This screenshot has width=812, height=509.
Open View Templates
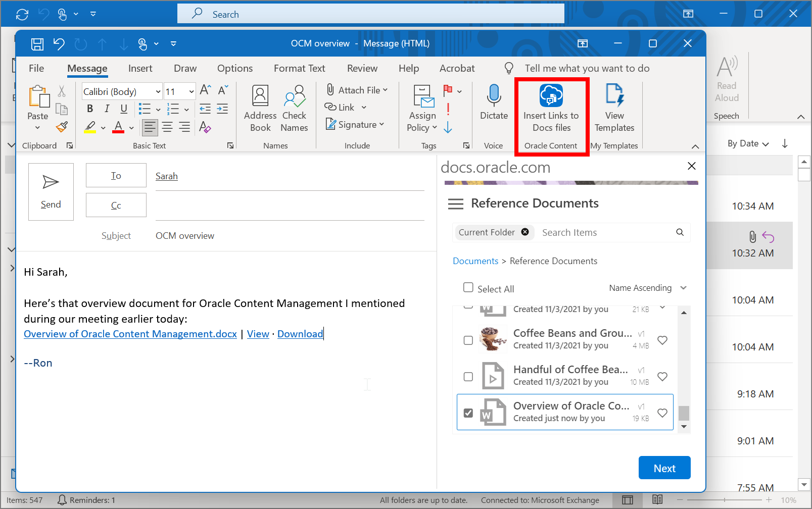(614, 109)
